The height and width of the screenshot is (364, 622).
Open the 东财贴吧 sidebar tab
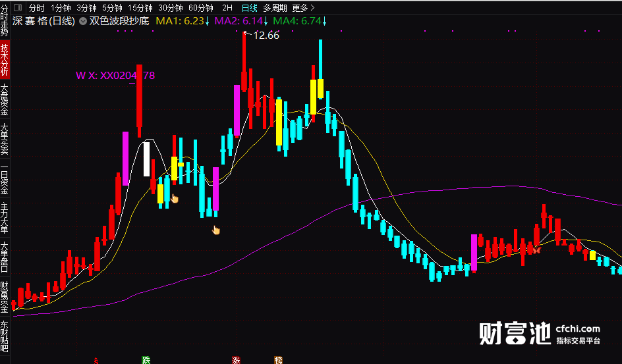click(x=5, y=336)
